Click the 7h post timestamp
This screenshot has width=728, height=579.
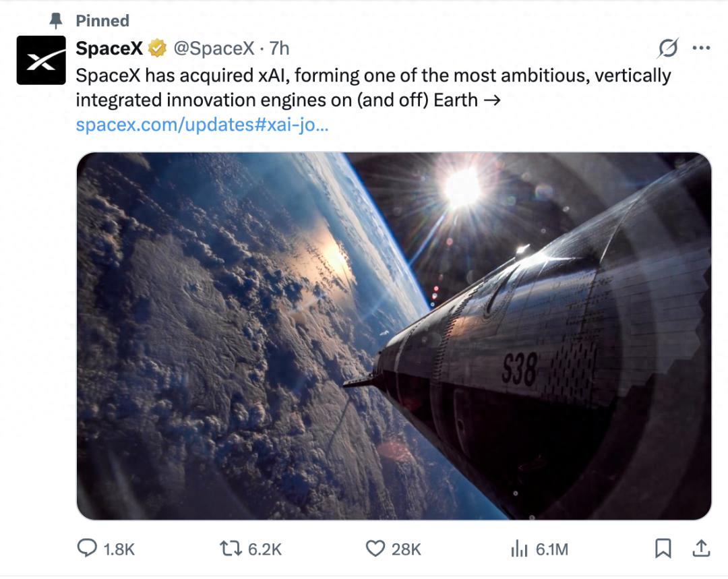click(279, 49)
